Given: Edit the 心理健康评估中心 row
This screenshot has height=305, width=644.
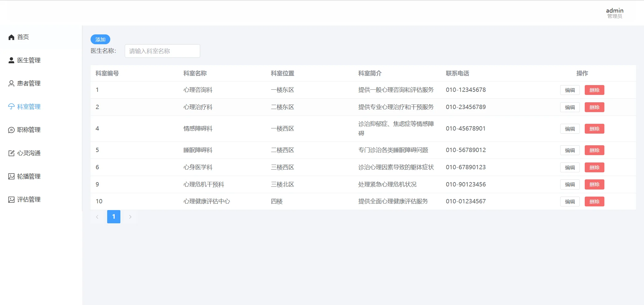Looking at the screenshot, I should click(570, 201).
